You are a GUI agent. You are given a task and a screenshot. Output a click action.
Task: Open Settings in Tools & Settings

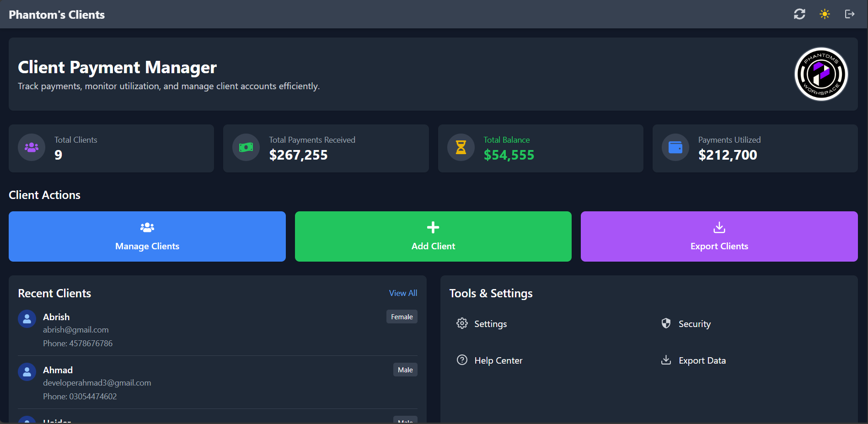[x=490, y=324]
